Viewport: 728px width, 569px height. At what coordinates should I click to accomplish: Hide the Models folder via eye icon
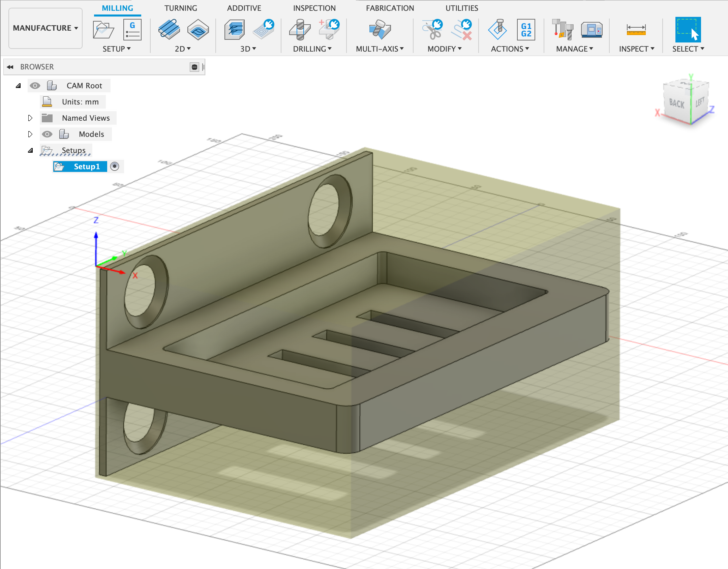coord(47,134)
